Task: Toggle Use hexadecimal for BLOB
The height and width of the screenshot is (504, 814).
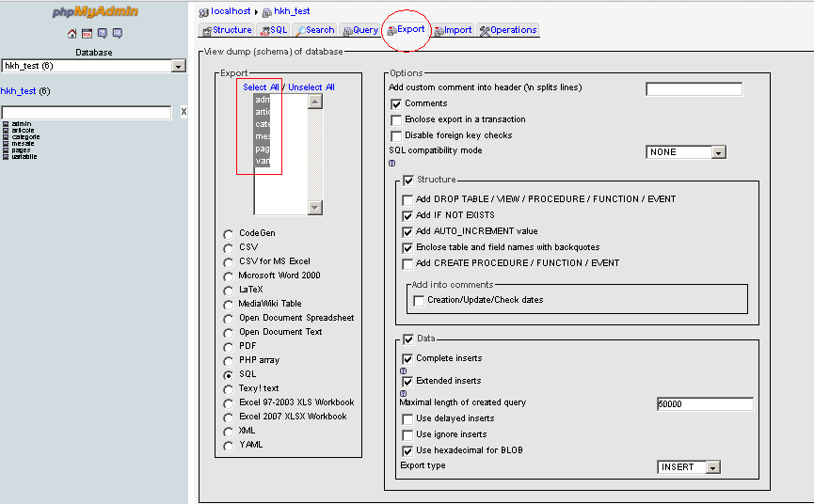Action: 407,451
